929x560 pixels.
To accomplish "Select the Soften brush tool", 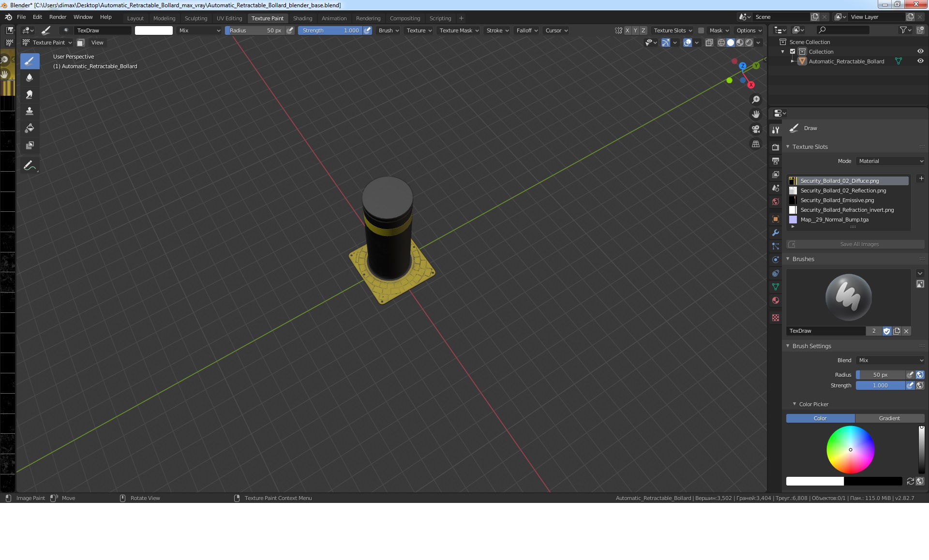I will pos(30,77).
